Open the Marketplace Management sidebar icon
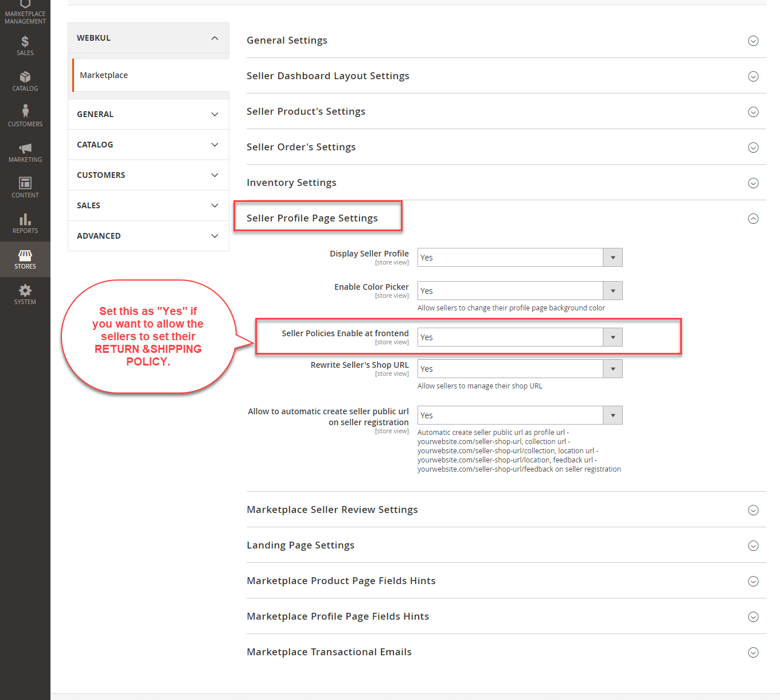 point(25,11)
